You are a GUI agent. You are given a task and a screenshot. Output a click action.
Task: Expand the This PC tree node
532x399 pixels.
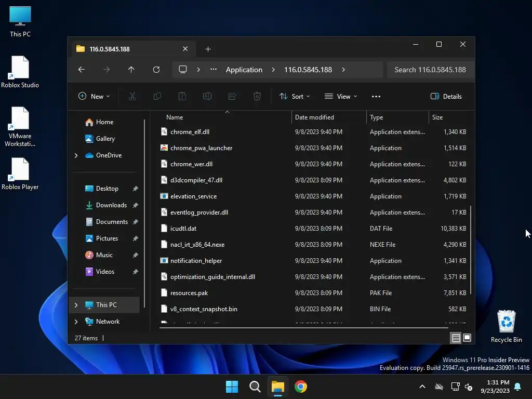coord(76,305)
